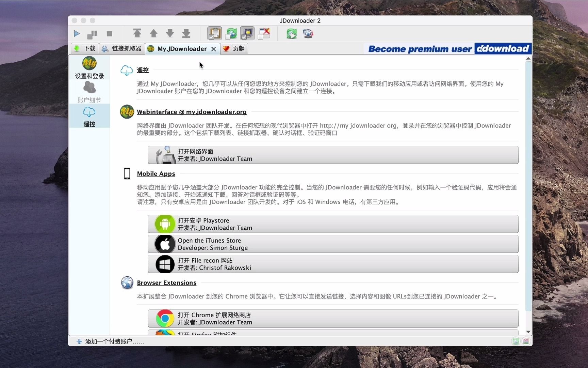Move selection down arrow icon
588x368 pixels.
tap(170, 33)
